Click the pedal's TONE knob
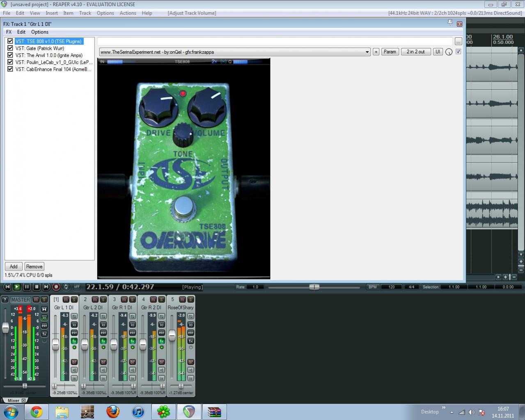This screenshot has height=420, width=525. tap(183, 136)
